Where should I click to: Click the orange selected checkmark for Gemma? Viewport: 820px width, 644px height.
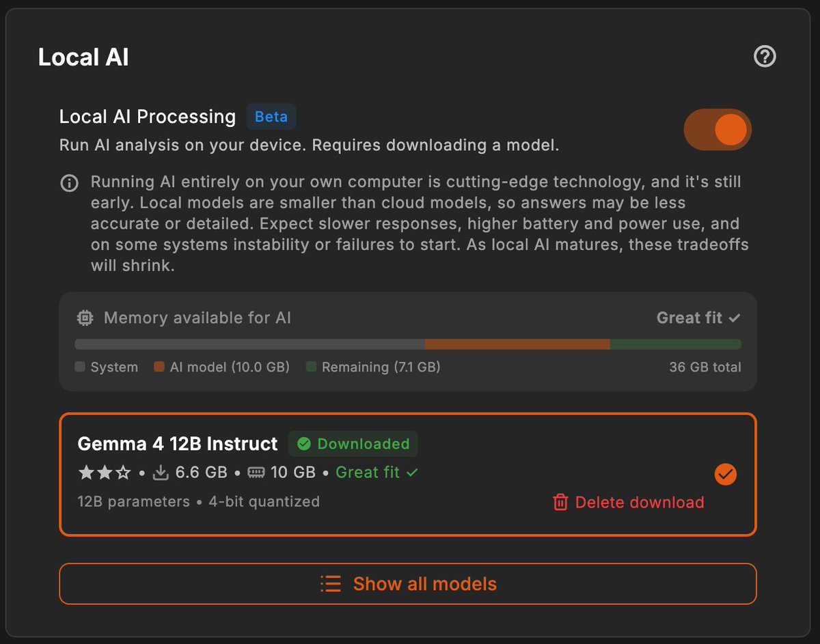point(726,474)
